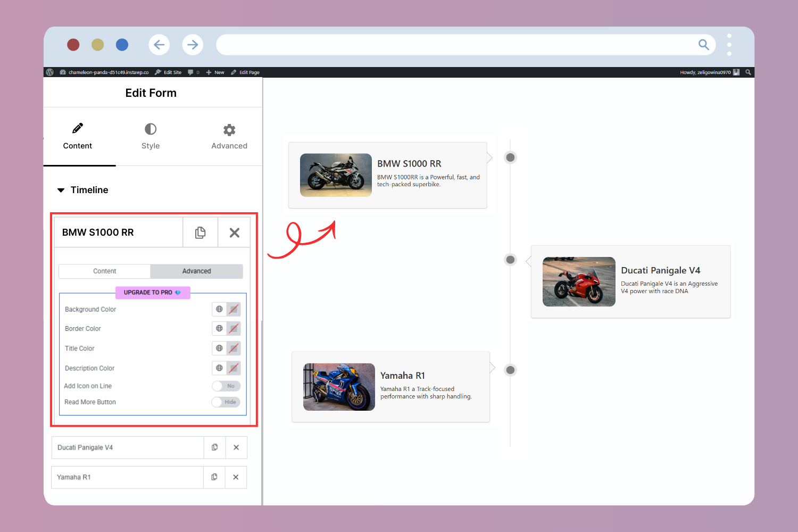798x532 pixels.
Task: Toggle the Read More Button switch
Action: 226,402
